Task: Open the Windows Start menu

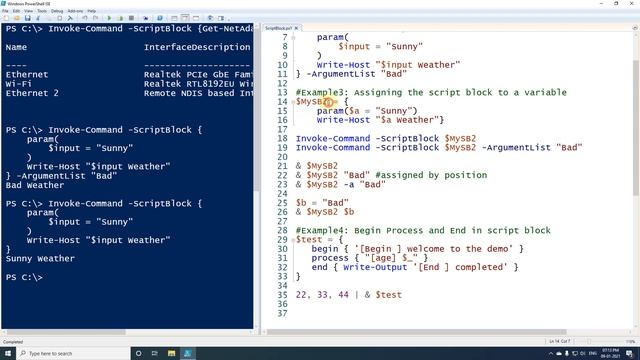Action: point(8,353)
